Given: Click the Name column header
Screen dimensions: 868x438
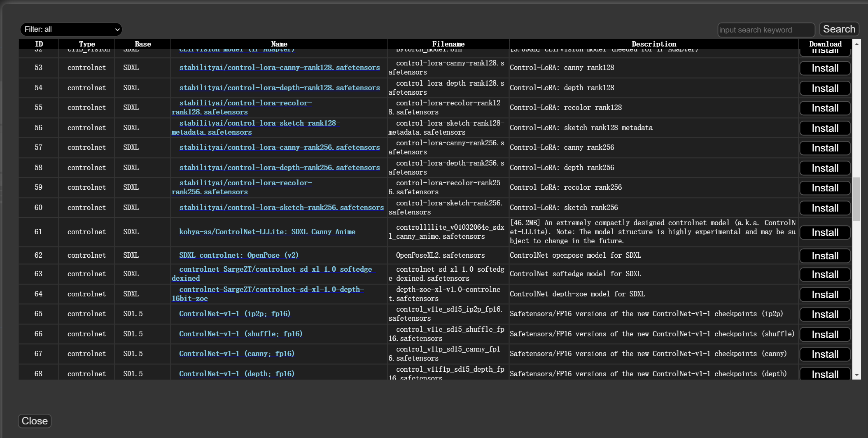Looking at the screenshot, I should click(x=279, y=44).
